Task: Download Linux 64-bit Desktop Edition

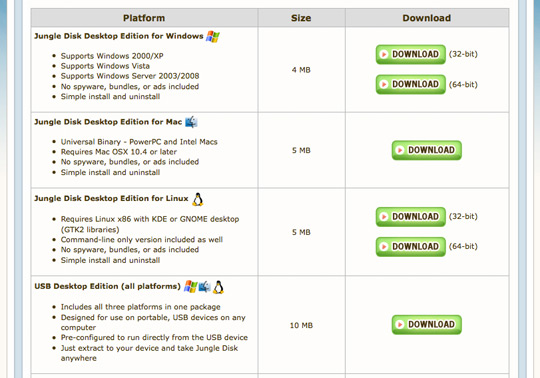Action: click(x=411, y=246)
